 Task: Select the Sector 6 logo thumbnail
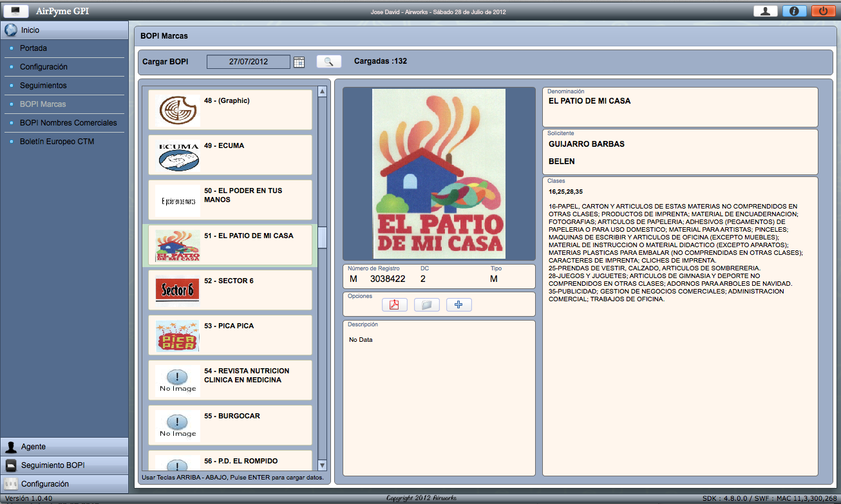(178, 290)
